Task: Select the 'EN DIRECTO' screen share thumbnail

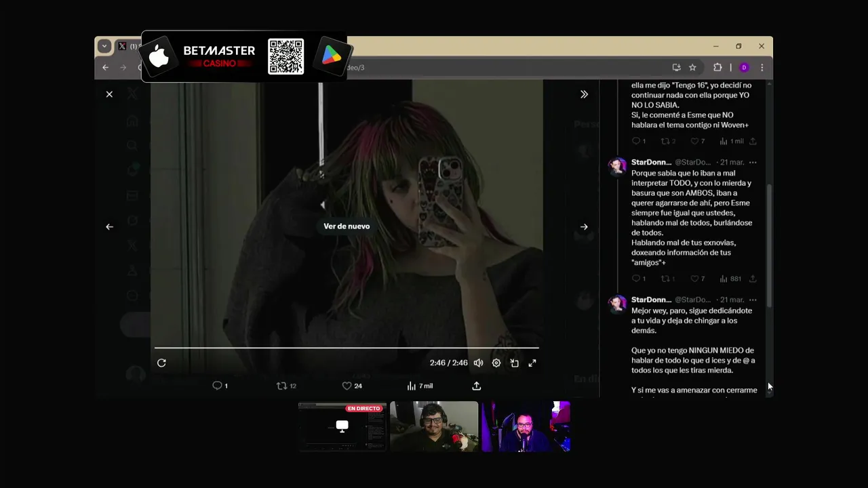Action: [342, 426]
